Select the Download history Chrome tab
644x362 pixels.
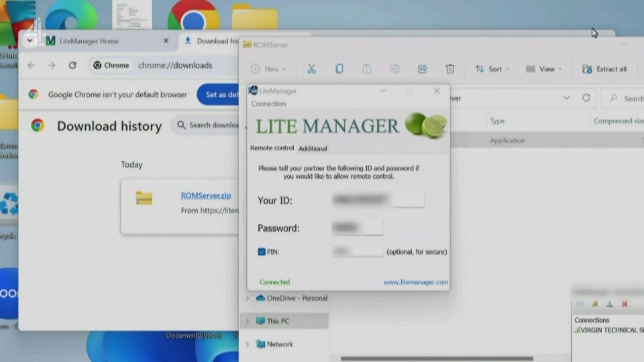pyautogui.click(x=211, y=41)
